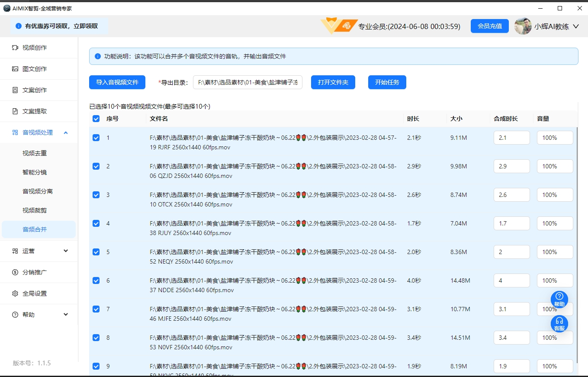Uncheck the checkbox for file row 1
Viewport: 588px width, 377px height.
point(96,138)
